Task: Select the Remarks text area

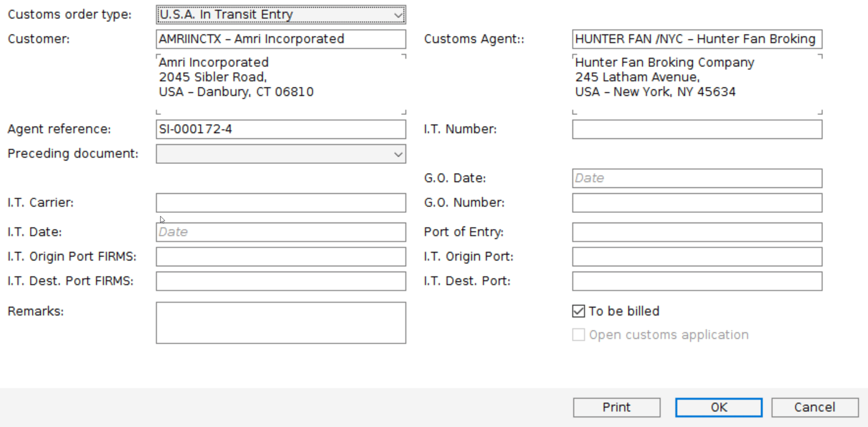Action: coord(281,323)
